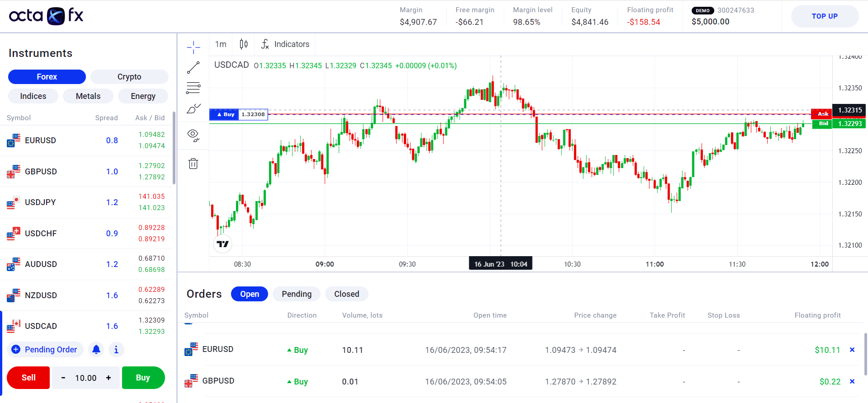Click USDJPY flag icon
Viewport: 868px width, 403px height.
pos(14,202)
